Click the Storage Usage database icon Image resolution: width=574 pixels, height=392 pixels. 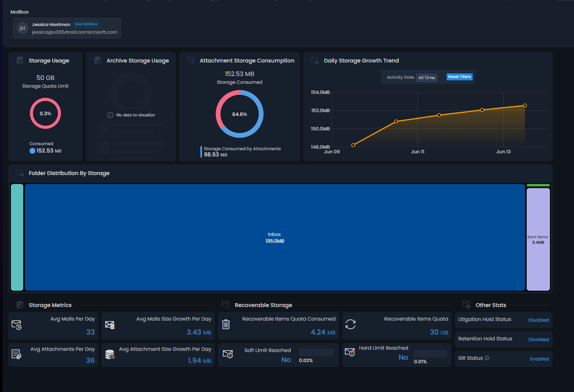point(20,61)
